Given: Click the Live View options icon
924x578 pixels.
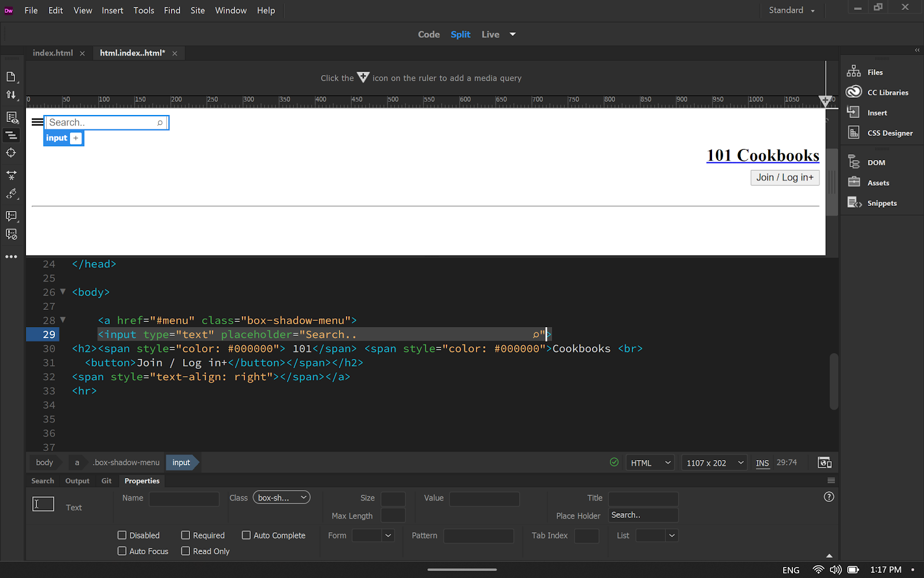Looking at the screenshot, I should pos(12,117).
